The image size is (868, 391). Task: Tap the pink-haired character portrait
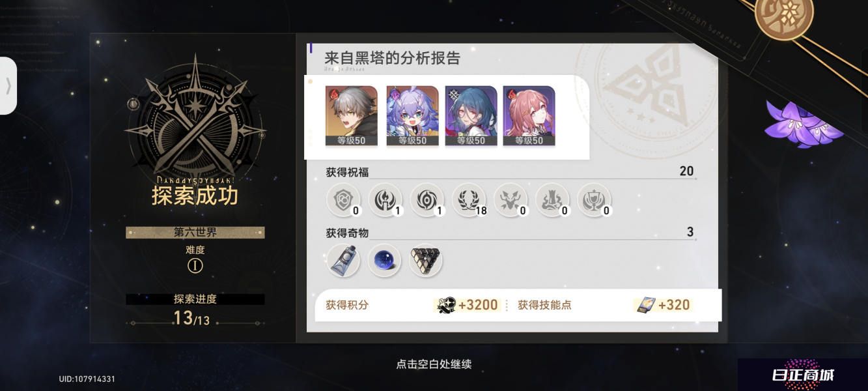[529, 115]
